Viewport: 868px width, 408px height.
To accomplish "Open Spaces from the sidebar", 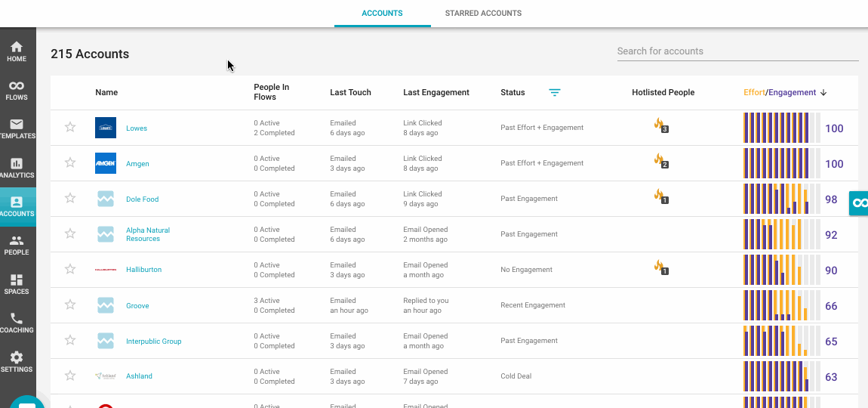I will pos(17,284).
